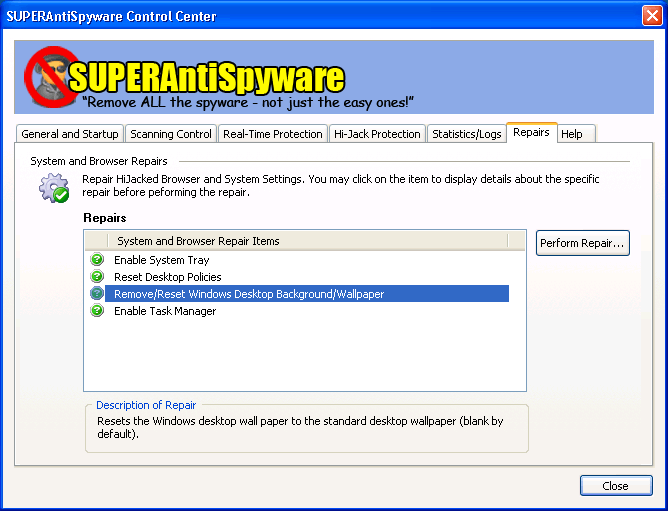The width and height of the screenshot is (668, 512).
Task: Click the green icon beside Enable System Tray
Action: coord(97,260)
